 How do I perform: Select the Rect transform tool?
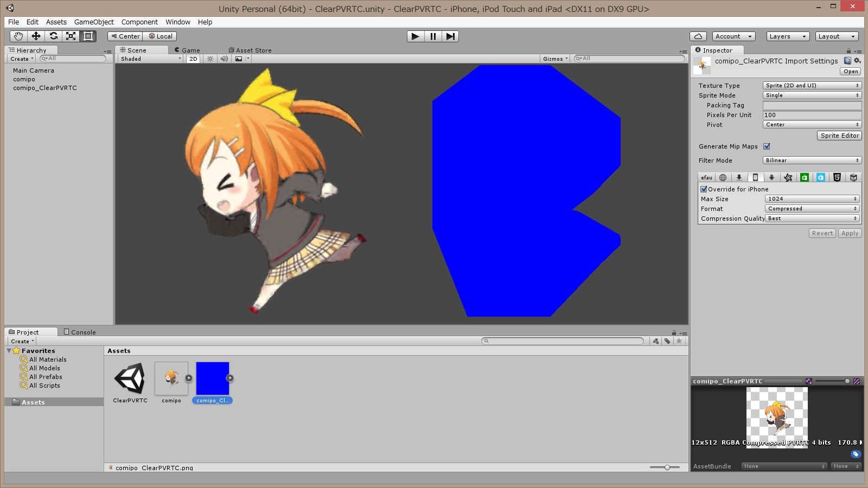tap(88, 36)
